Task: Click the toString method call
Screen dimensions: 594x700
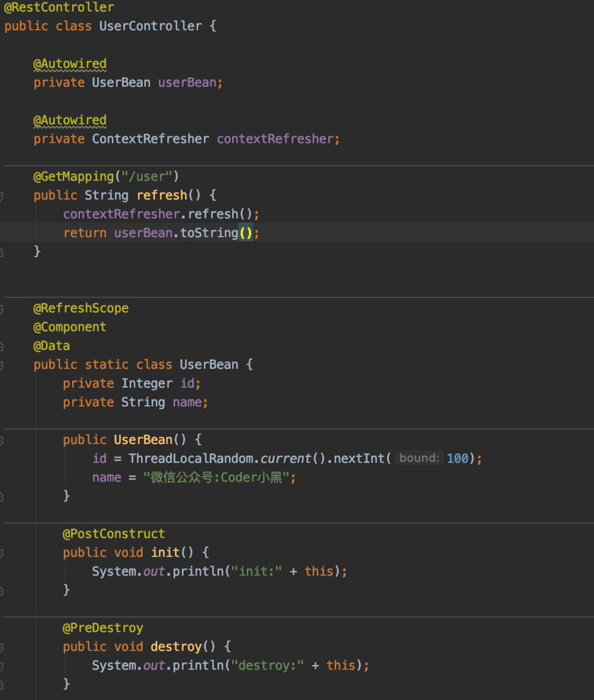Action: (x=209, y=233)
